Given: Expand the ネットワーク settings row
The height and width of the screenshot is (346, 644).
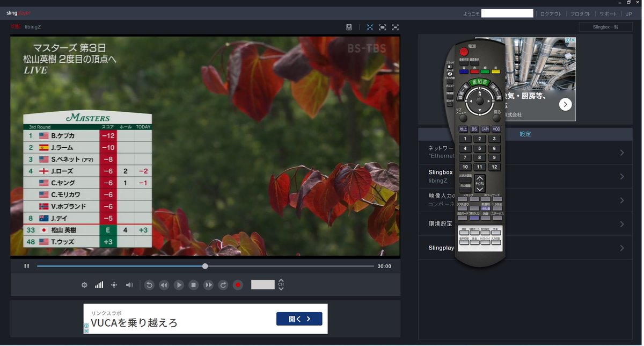Looking at the screenshot, I should 525,153.
